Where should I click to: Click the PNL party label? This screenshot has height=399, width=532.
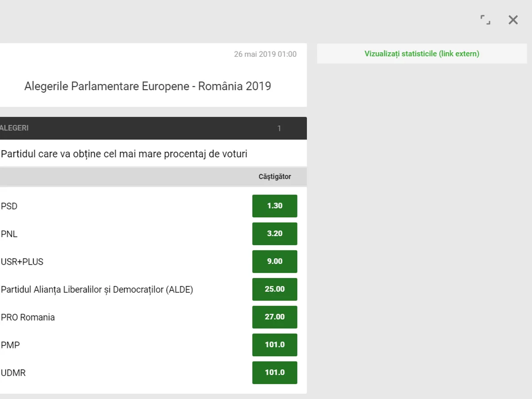click(9, 234)
